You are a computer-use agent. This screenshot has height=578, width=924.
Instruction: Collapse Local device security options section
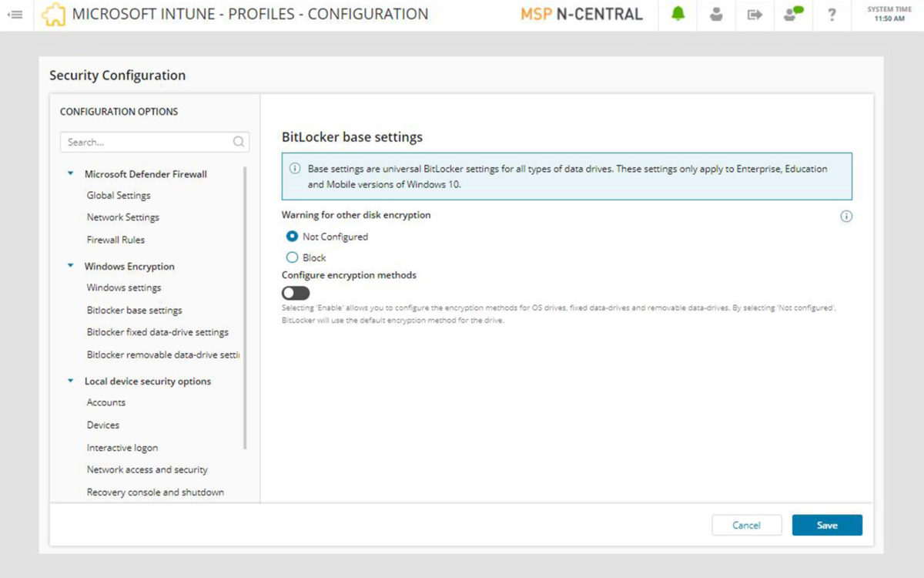click(71, 381)
